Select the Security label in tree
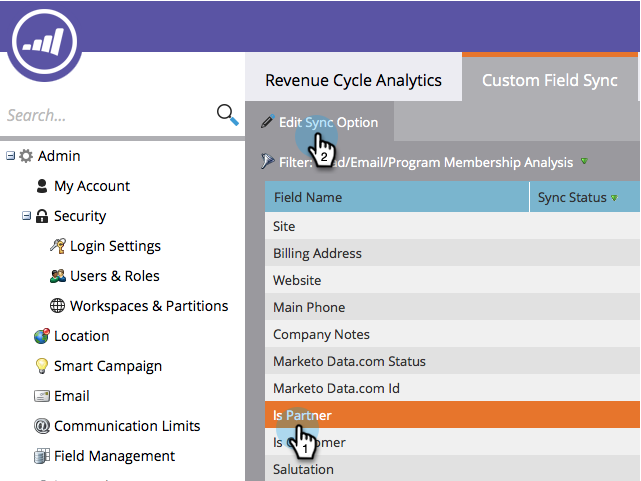 (x=80, y=216)
